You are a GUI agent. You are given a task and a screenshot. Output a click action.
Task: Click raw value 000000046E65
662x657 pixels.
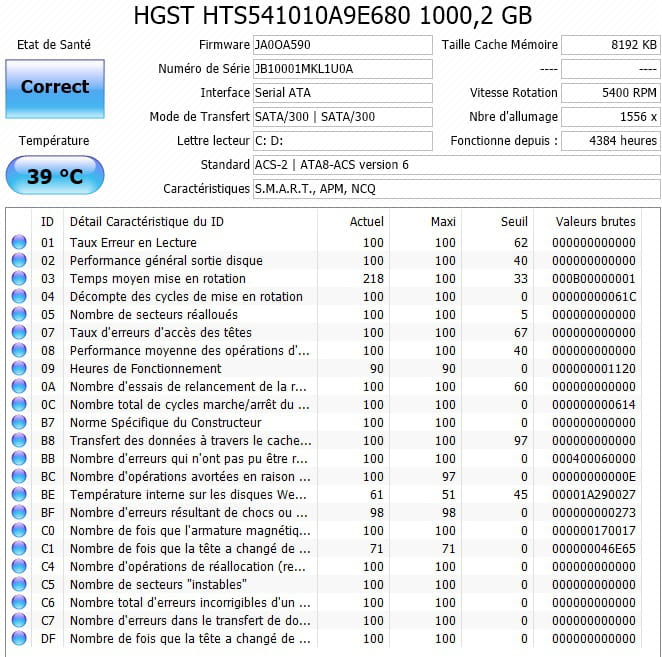(594, 548)
